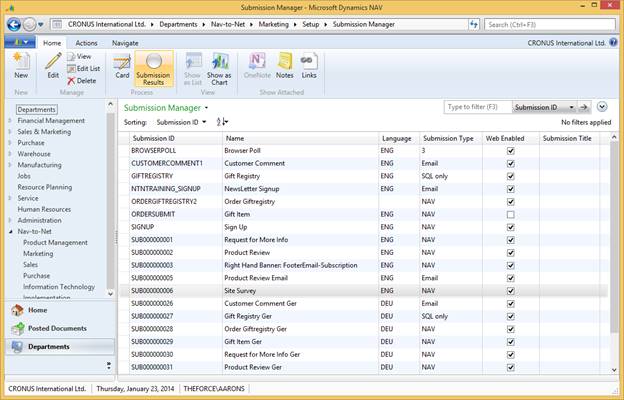The height and width of the screenshot is (400, 624).
Task: Click the blue back navigation arrow
Action: [14, 25]
